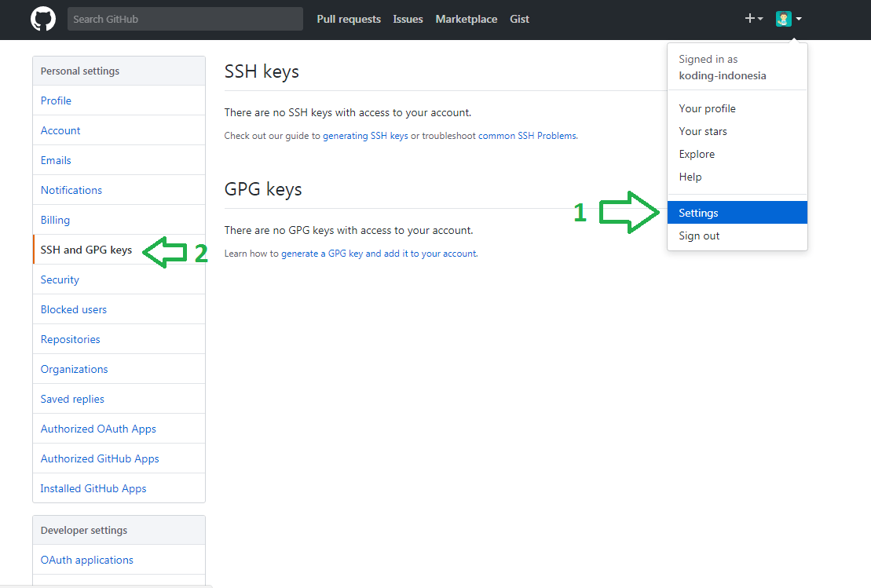Open Account settings

point(119,130)
